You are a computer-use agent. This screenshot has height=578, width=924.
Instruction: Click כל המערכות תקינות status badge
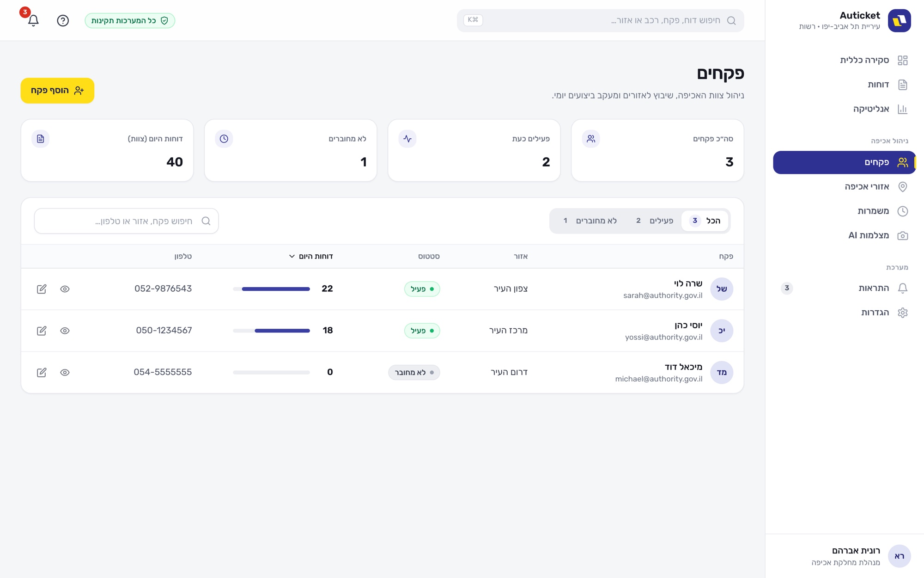coord(130,20)
